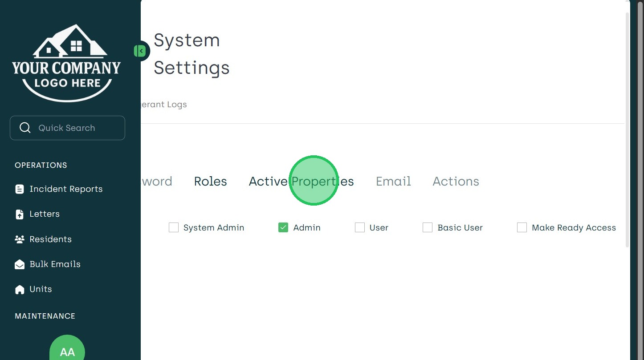
Task: Tick the Basic User checkbox
Action: 428,228
